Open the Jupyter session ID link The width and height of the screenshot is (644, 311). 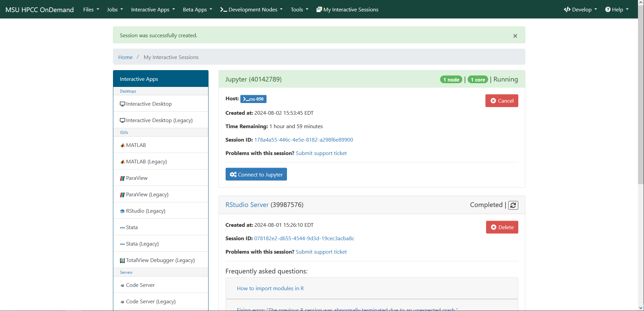(303, 140)
